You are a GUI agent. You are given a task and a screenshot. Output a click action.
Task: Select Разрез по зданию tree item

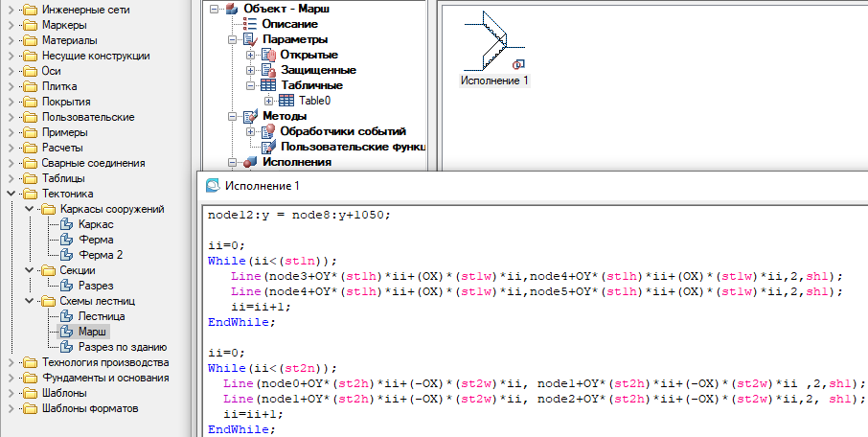[x=123, y=347]
